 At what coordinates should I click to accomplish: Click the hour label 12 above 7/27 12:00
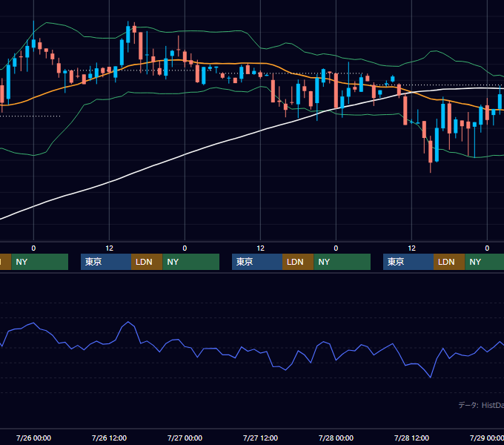260,248
